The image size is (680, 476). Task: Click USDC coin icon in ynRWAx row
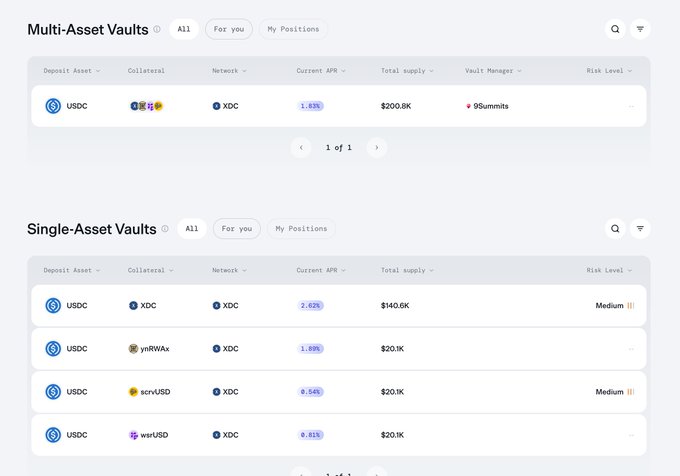[x=53, y=349]
